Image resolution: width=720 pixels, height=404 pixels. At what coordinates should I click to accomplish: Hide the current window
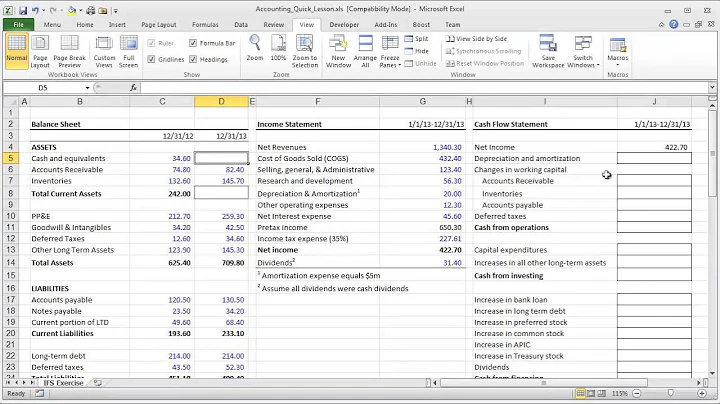[416, 51]
